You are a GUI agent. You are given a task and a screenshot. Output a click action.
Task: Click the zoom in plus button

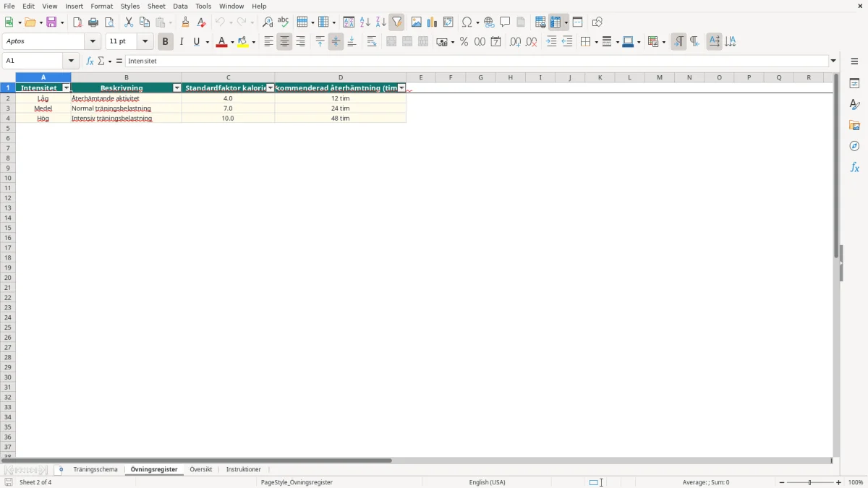pyautogui.click(x=839, y=482)
